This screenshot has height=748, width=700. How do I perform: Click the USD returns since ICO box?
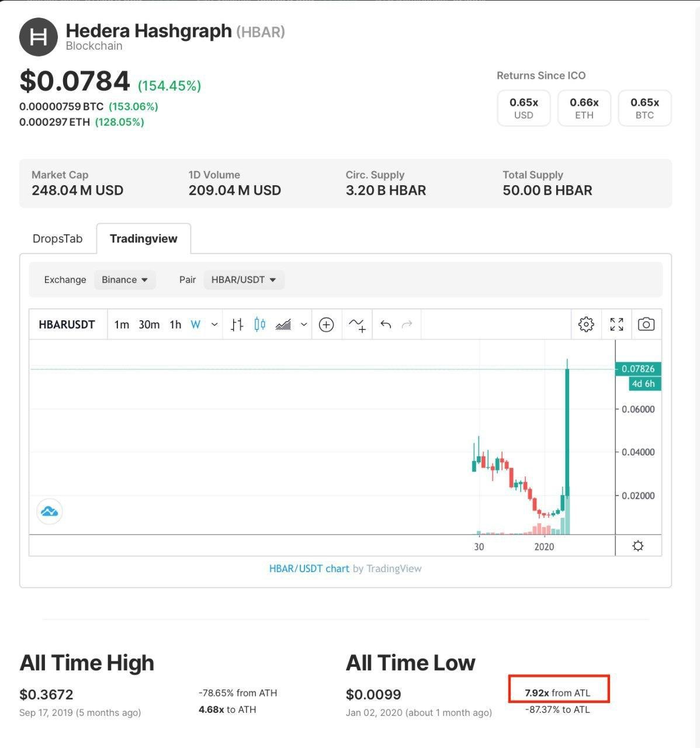point(524,108)
